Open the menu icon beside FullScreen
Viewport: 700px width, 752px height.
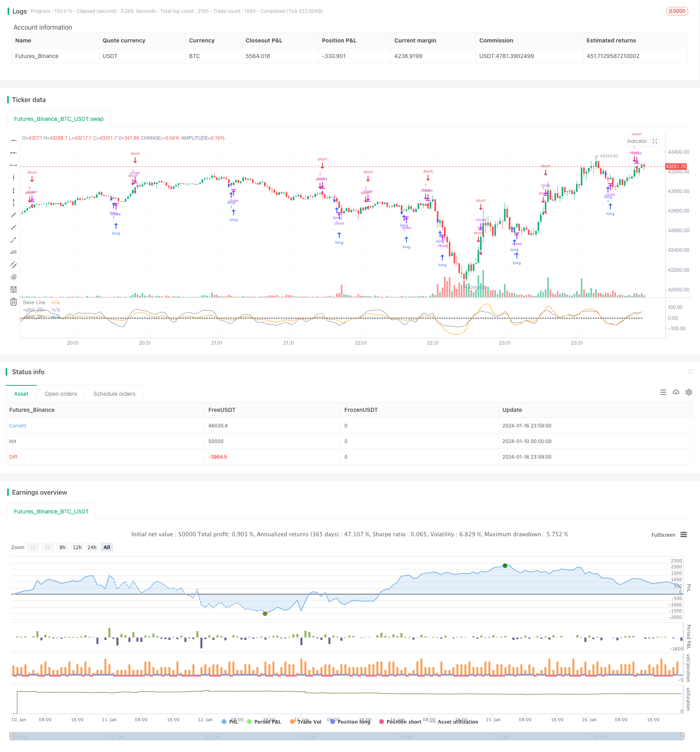[684, 535]
